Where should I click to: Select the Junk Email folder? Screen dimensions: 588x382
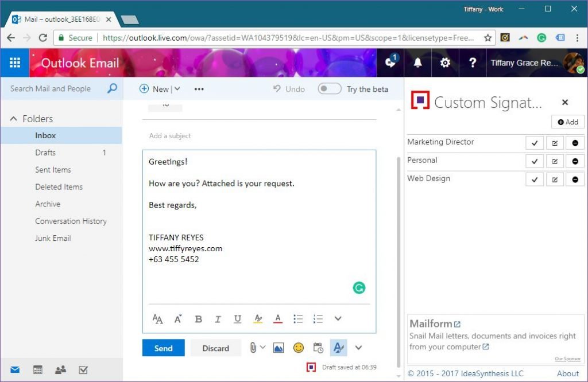pyautogui.click(x=53, y=238)
